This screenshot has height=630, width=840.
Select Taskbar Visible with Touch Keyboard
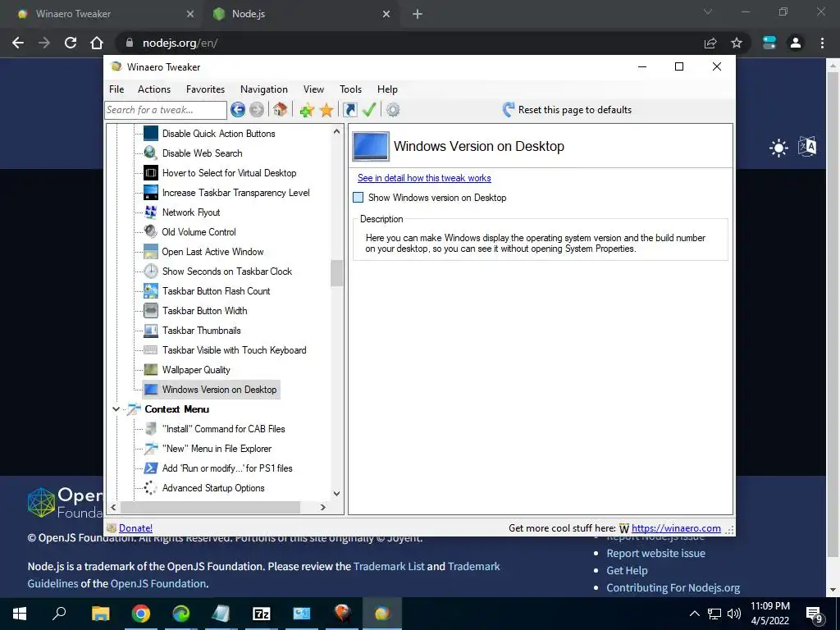234,350
